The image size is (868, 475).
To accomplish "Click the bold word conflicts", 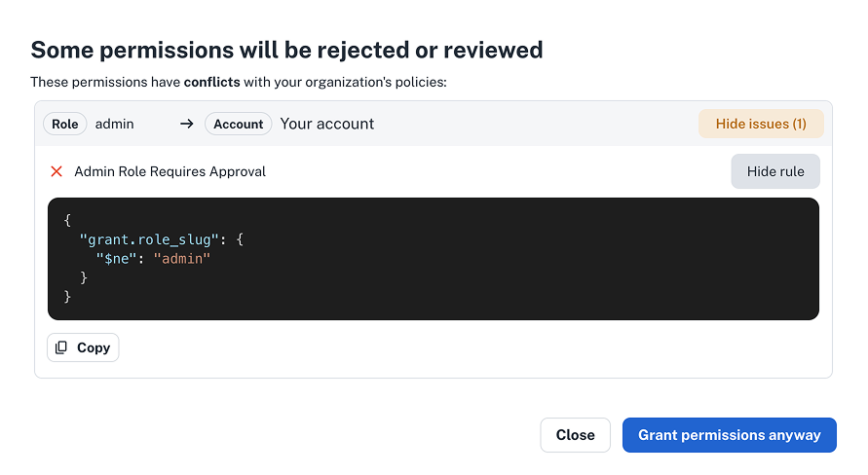I will coord(211,82).
